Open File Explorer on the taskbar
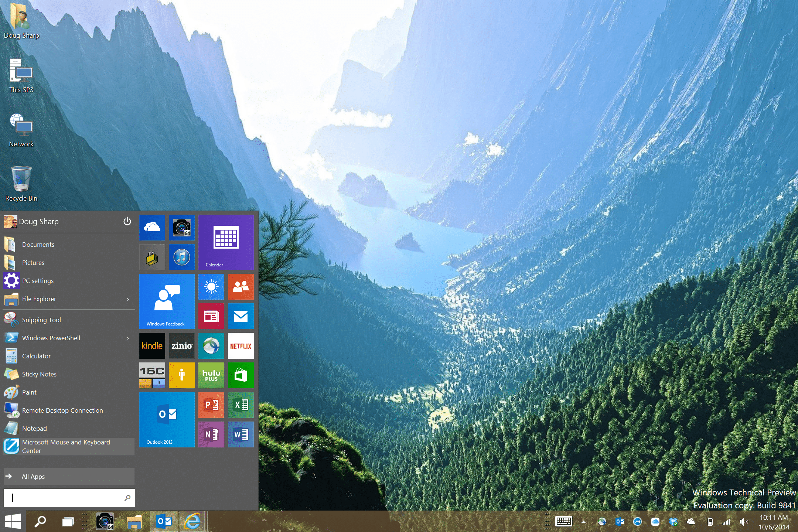Image resolution: width=798 pixels, height=532 pixels. click(134, 522)
